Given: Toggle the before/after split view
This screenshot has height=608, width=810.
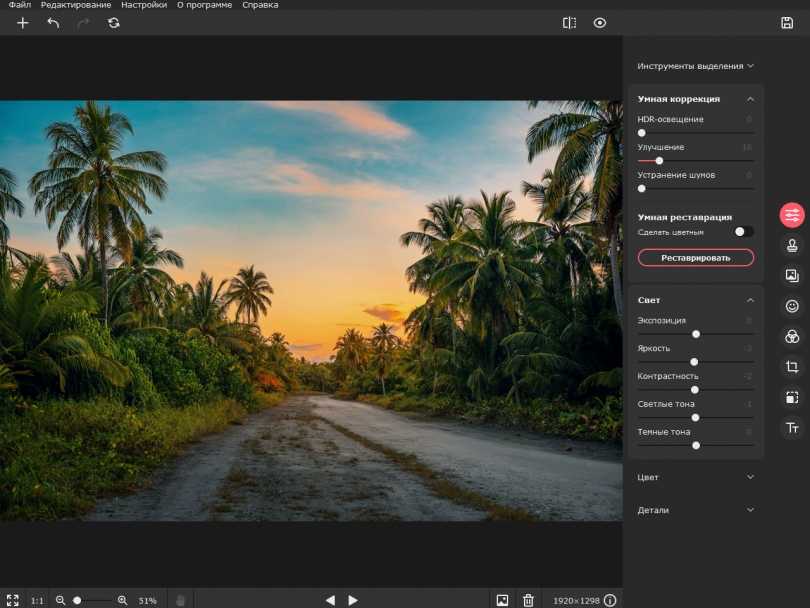Looking at the screenshot, I should pos(569,23).
